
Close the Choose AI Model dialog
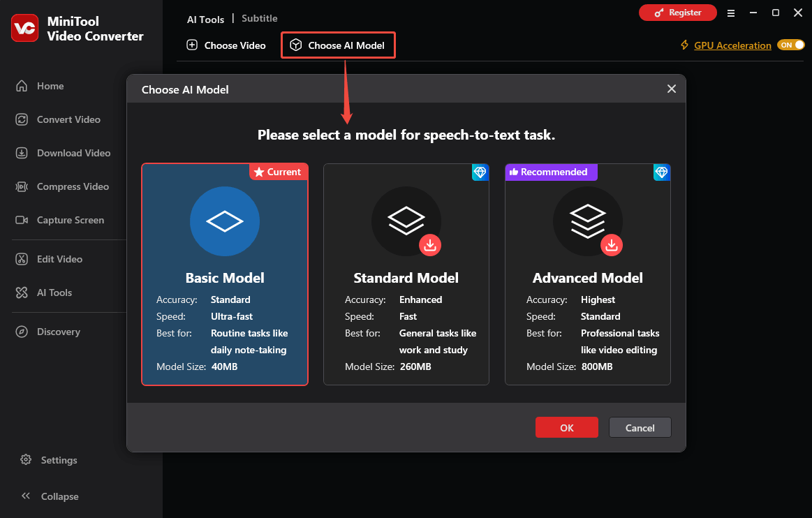[x=671, y=89]
